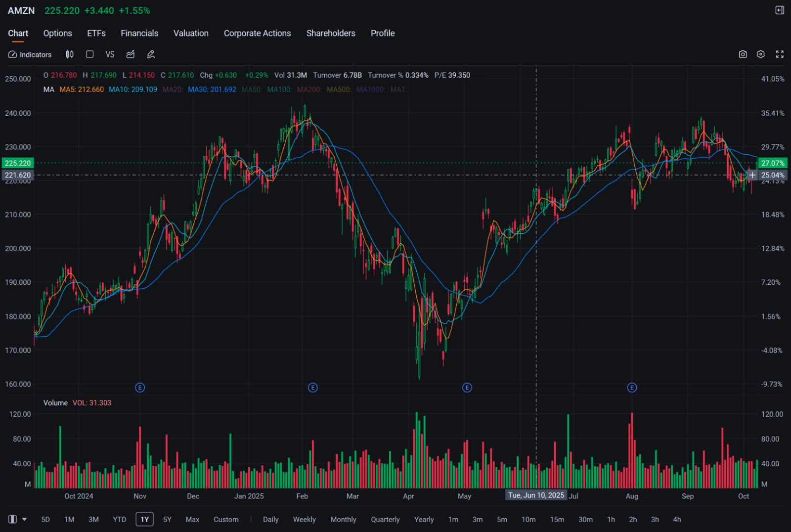Toggle the MA200 moving average line
The width and height of the screenshot is (791, 532).
pos(309,89)
